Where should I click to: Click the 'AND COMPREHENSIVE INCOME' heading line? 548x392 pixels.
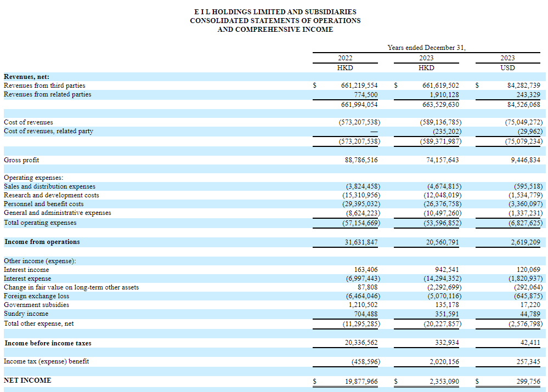[x=275, y=30]
